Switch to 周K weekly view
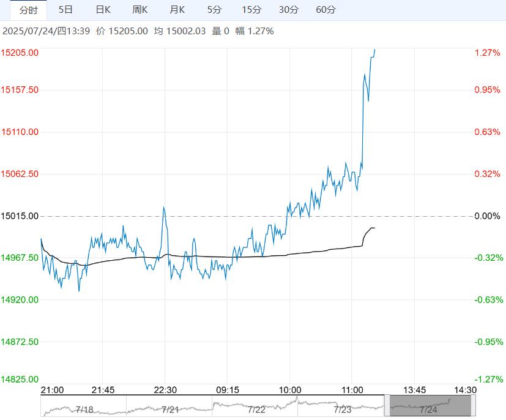 (140, 10)
